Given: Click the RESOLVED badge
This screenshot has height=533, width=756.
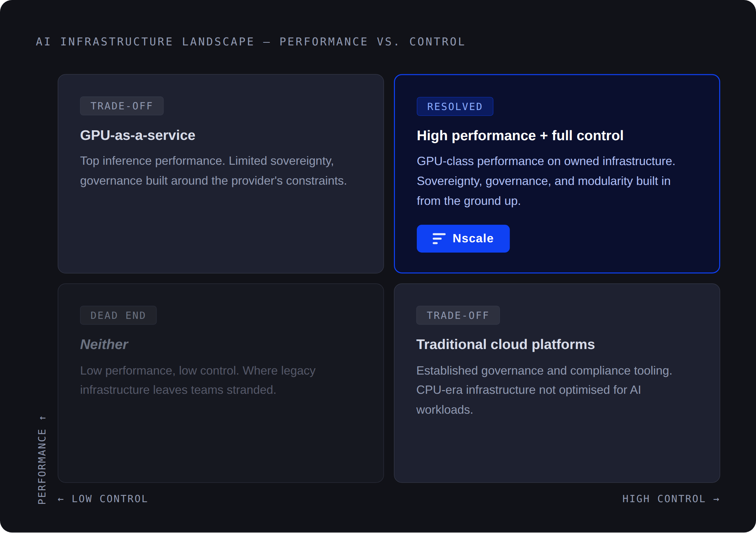Looking at the screenshot, I should point(455,106).
